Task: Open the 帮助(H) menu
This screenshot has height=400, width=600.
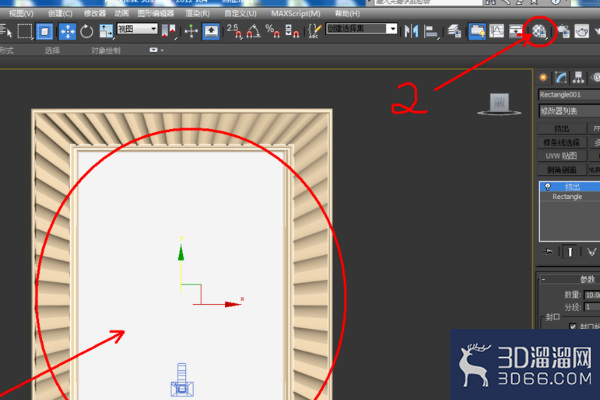Action: pyautogui.click(x=347, y=14)
